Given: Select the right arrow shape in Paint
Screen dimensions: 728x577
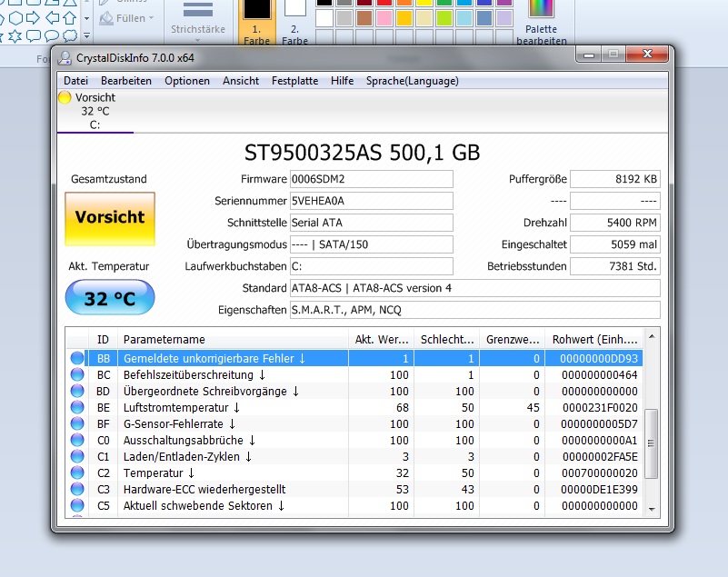Looking at the screenshot, I should 33,18.
